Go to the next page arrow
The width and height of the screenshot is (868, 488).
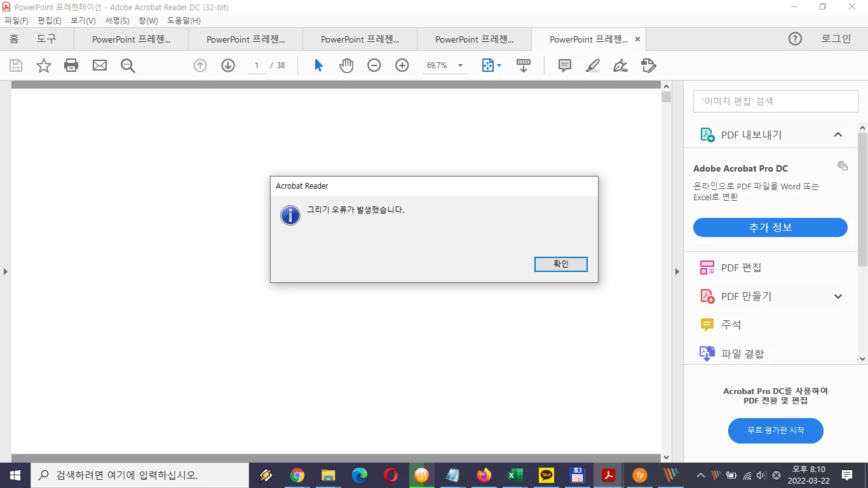coord(228,65)
